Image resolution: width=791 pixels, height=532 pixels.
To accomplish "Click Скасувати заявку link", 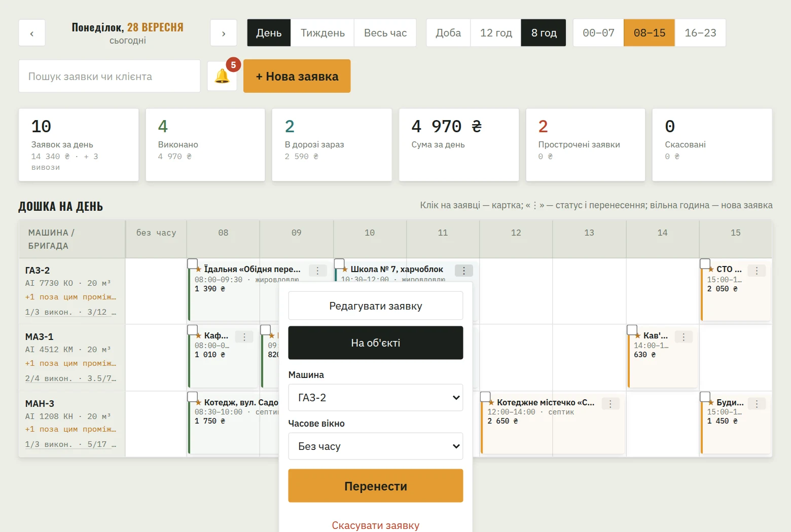I will tap(376, 525).
